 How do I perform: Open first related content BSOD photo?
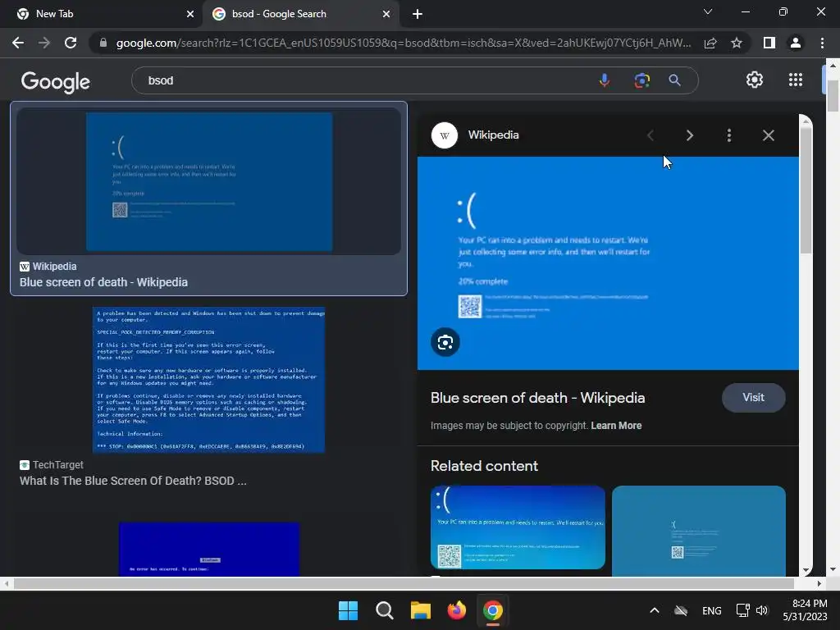(518, 527)
